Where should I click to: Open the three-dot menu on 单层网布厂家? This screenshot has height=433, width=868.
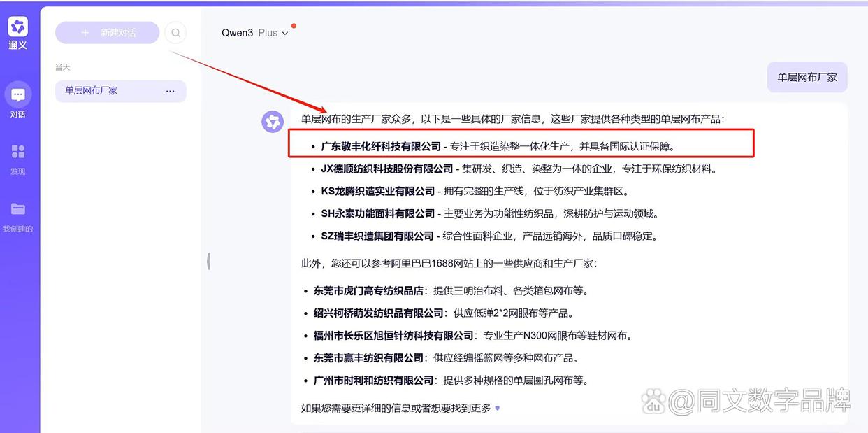pos(170,91)
